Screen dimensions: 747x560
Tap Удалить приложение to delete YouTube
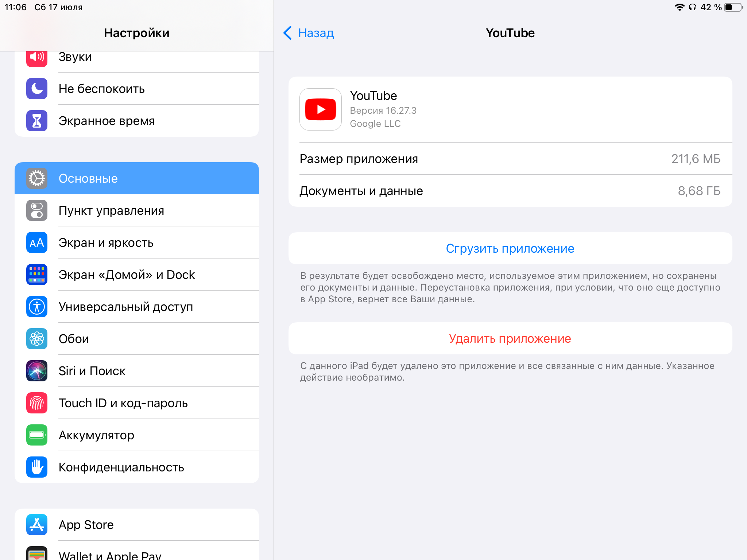click(x=510, y=338)
